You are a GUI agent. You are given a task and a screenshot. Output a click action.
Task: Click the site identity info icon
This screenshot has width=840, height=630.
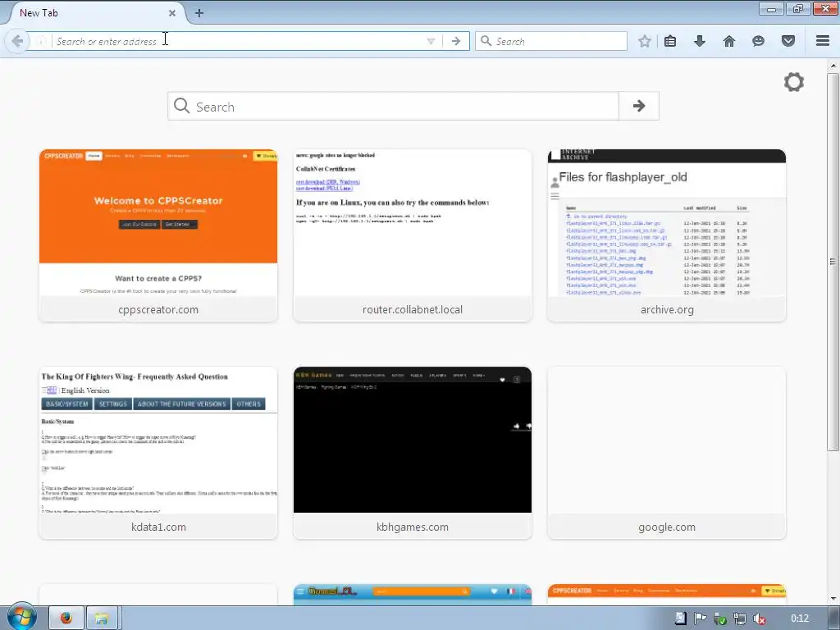(x=41, y=41)
